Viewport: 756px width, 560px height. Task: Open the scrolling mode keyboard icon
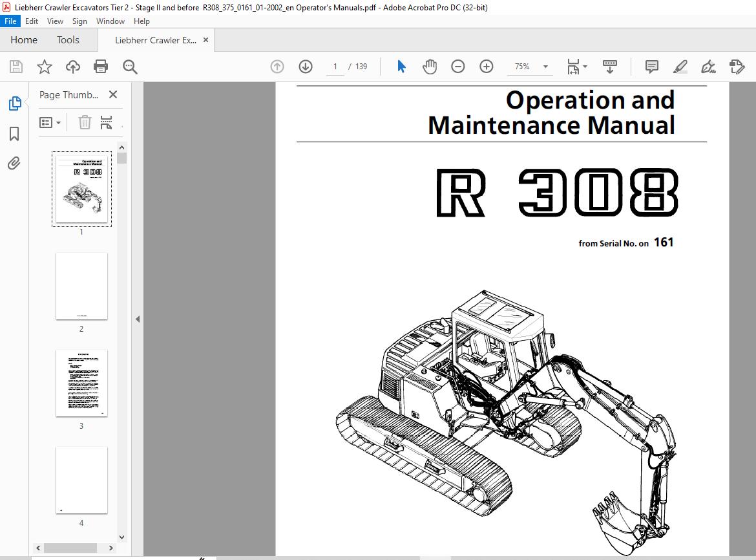(610, 67)
